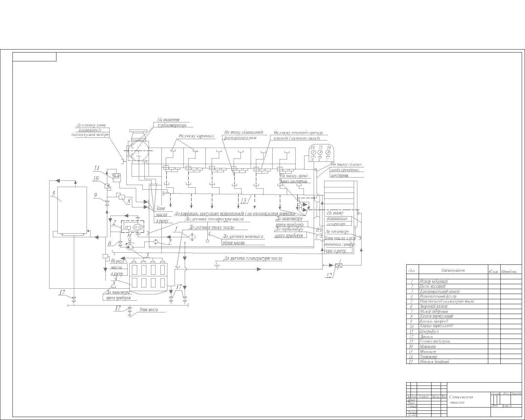The width and height of the screenshot is (525, 420).
Task: Select legend row 'Термометр'
Action: [x=464, y=356]
